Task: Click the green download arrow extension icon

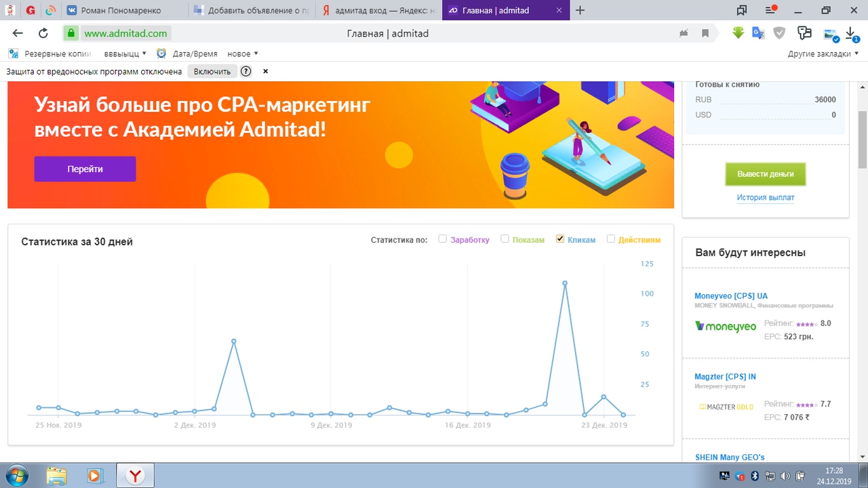Action: pyautogui.click(x=738, y=33)
